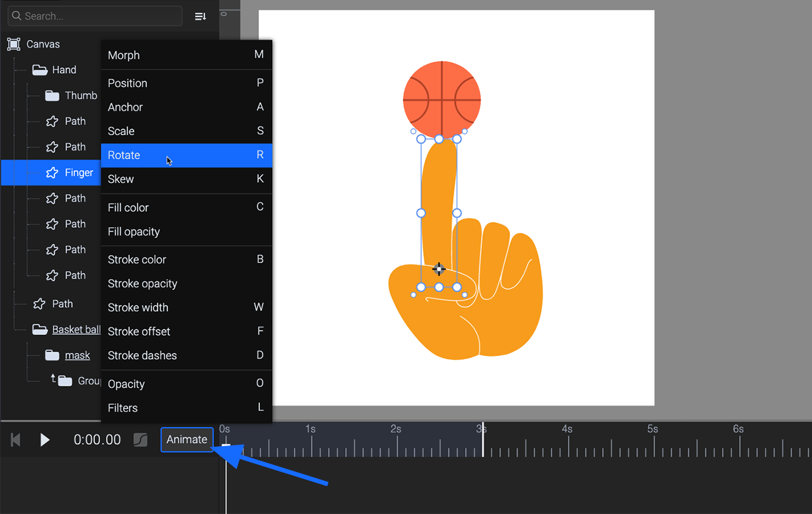This screenshot has width=812, height=514.
Task: Click the Thumb folder icon
Action: coord(52,96)
